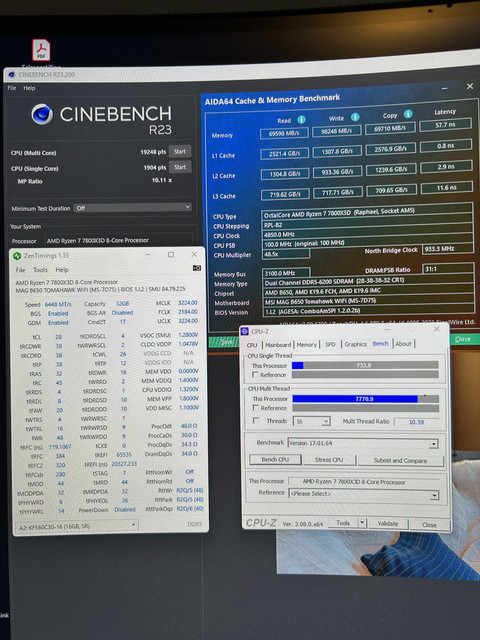Click the Multi Thread Ratio field 10.59
The height and width of the screenshot is (640, 480).
(x=416, y=422)
